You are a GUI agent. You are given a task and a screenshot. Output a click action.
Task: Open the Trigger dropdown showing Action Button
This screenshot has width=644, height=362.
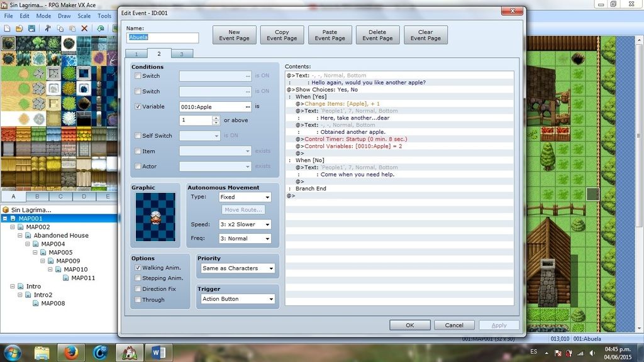tap(237, 299)
